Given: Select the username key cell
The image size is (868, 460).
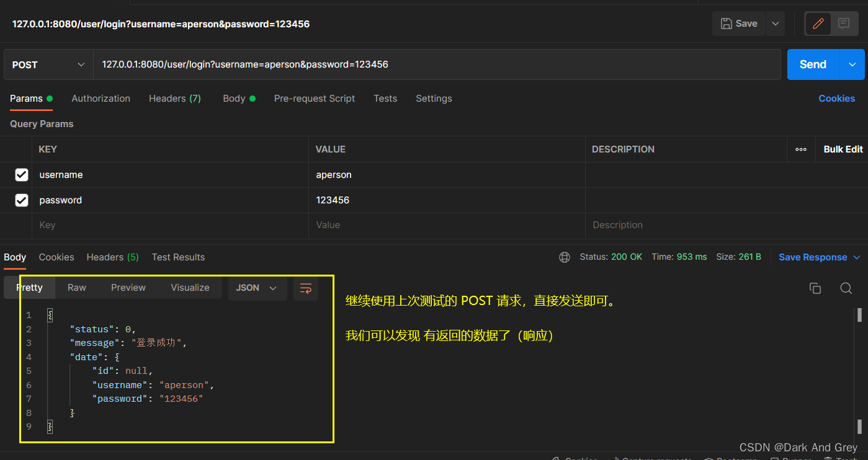Looking at the screenshot, I should point(170,175).
